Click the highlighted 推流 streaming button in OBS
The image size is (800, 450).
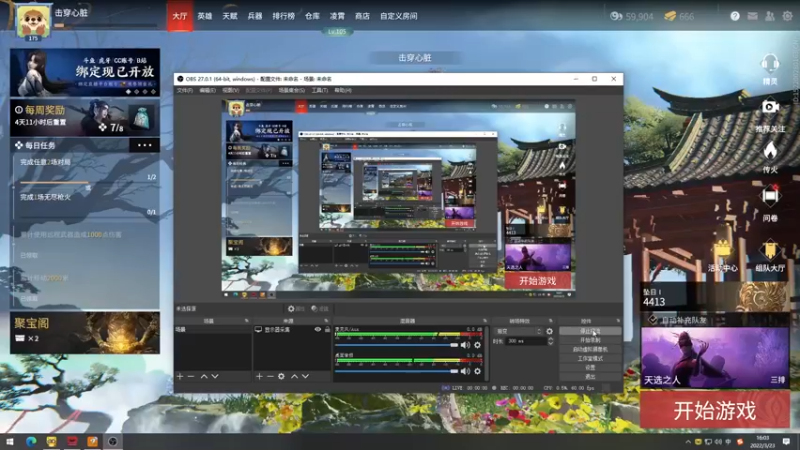pos(590,331)
